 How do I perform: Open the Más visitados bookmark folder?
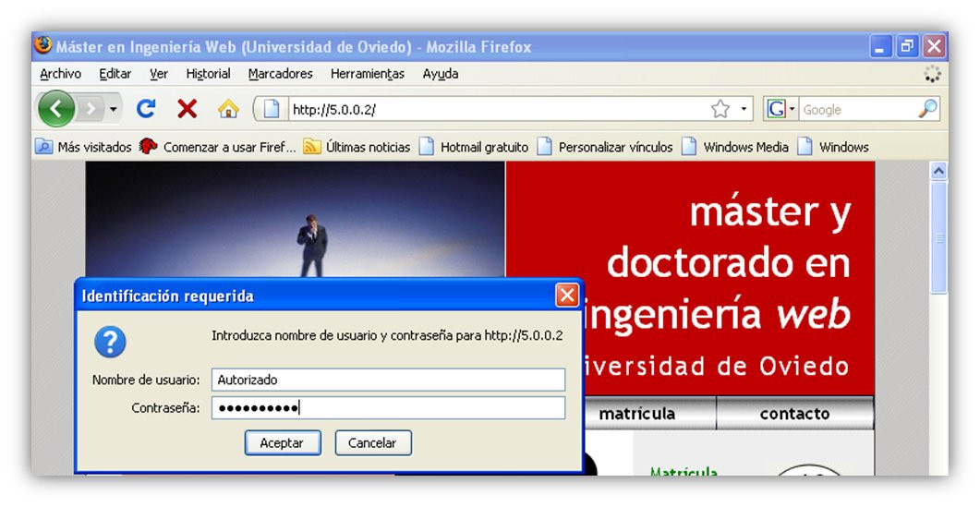click(x=83, y=147)
